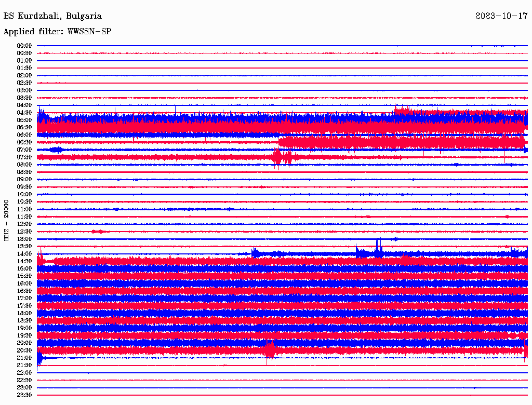Click the small red burst on the 12:30 trace
This screenshot has height=405, width=532.
pos(98,232)
